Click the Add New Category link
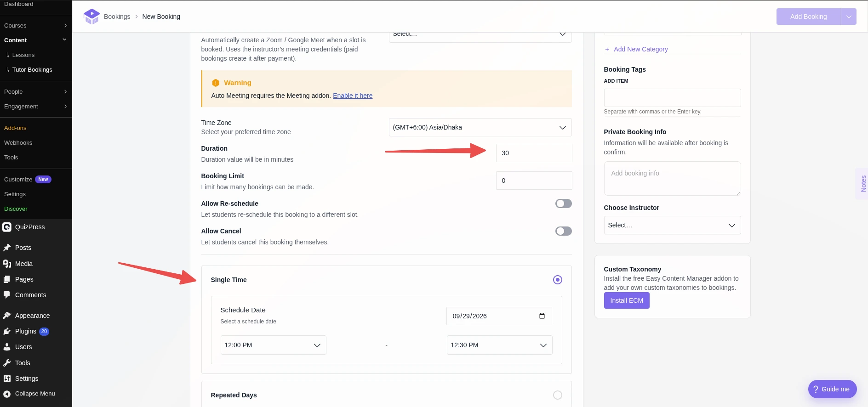Viewport: 868px width, 407px height. pos(641,49)
